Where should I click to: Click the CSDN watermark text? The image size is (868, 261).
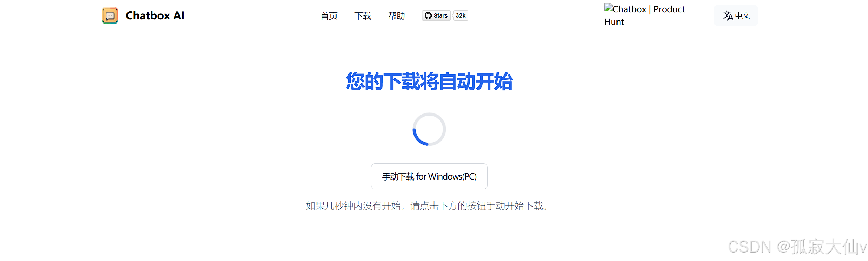[749, 247]
